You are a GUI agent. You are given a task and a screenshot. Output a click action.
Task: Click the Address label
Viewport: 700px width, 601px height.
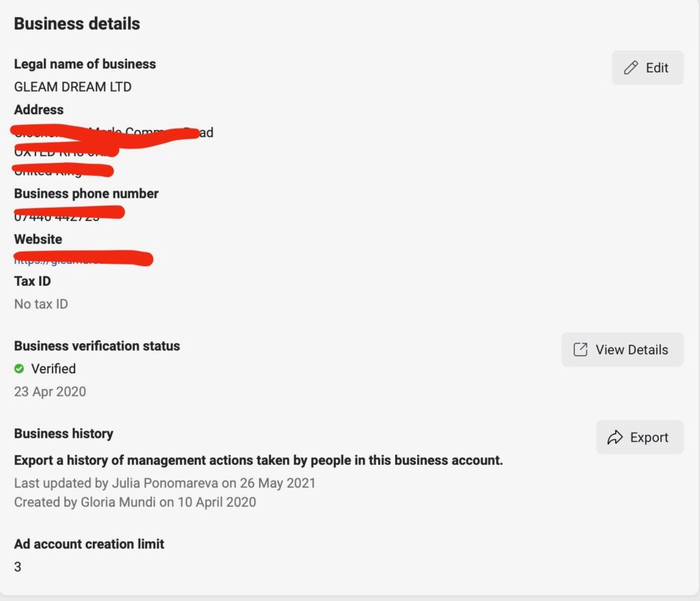(x=38, y=109)
